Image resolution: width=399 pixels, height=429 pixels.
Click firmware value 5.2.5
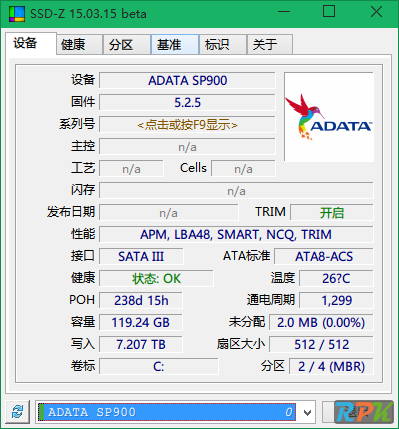point(187,103)
